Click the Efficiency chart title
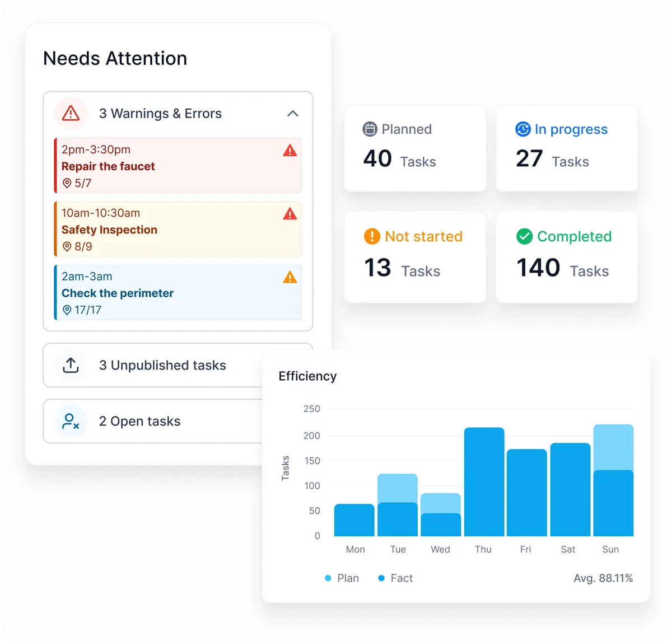This screenshot has height=641, width=672. [307, 376]
